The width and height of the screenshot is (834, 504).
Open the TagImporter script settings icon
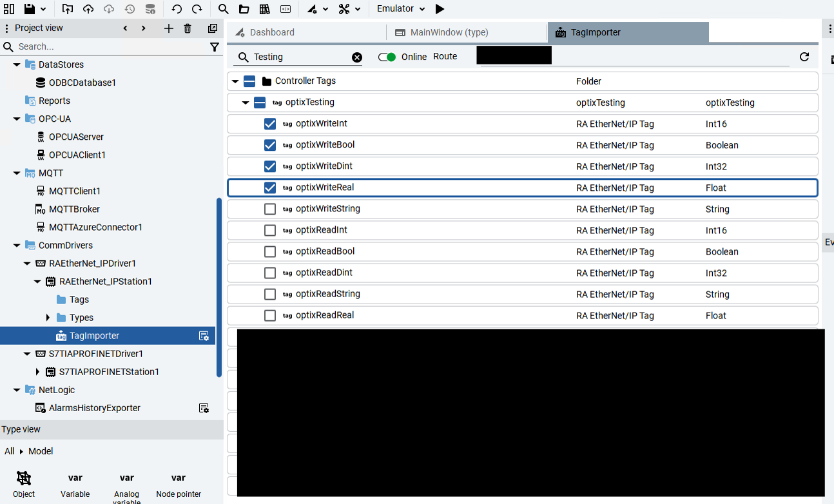204,336
